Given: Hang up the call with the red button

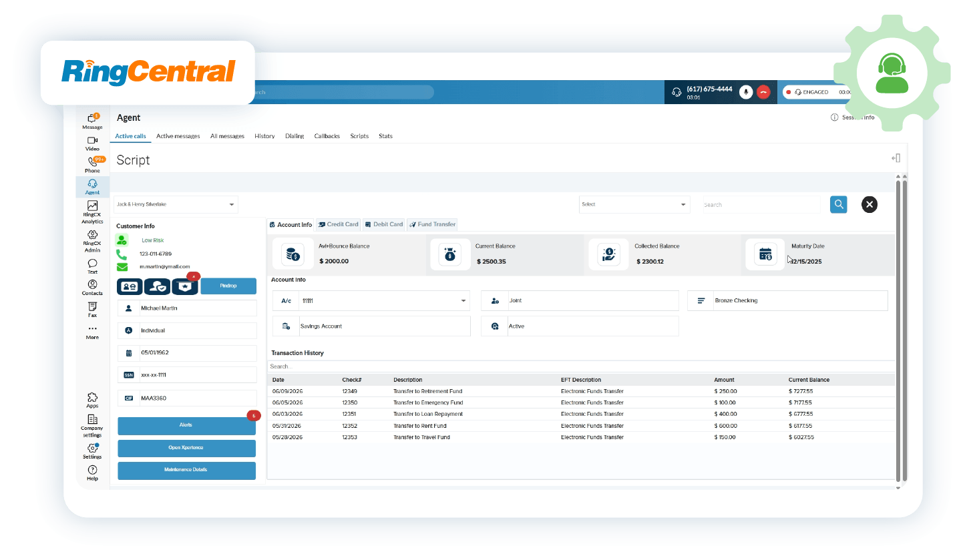Looking at the screenshot, I should tap(763, 92).
